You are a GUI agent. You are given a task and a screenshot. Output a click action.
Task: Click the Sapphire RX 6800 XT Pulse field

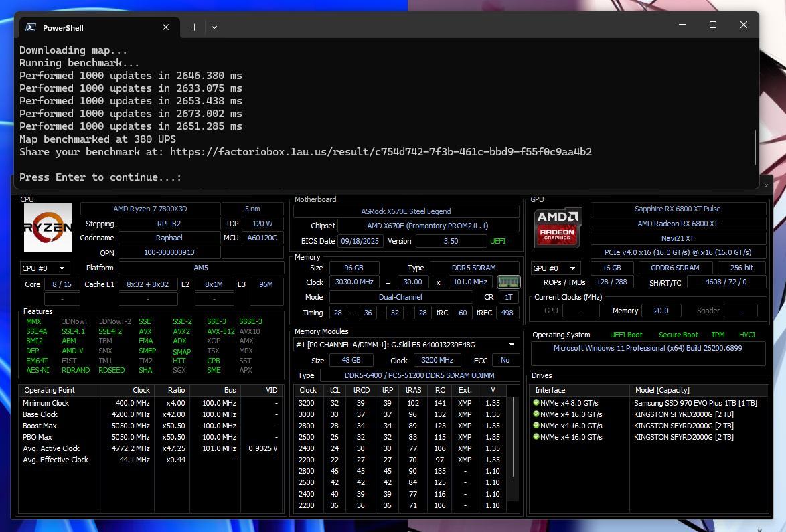678,209
